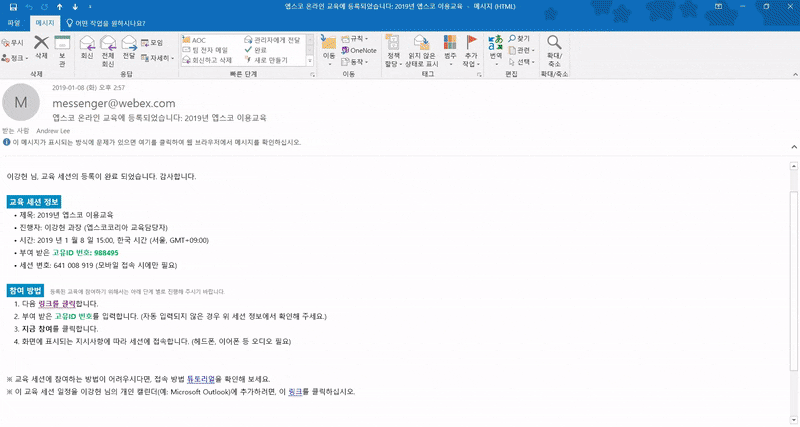Click the 삭제 (Delete) message icon

pyautogui.click(x=41, y=48)
